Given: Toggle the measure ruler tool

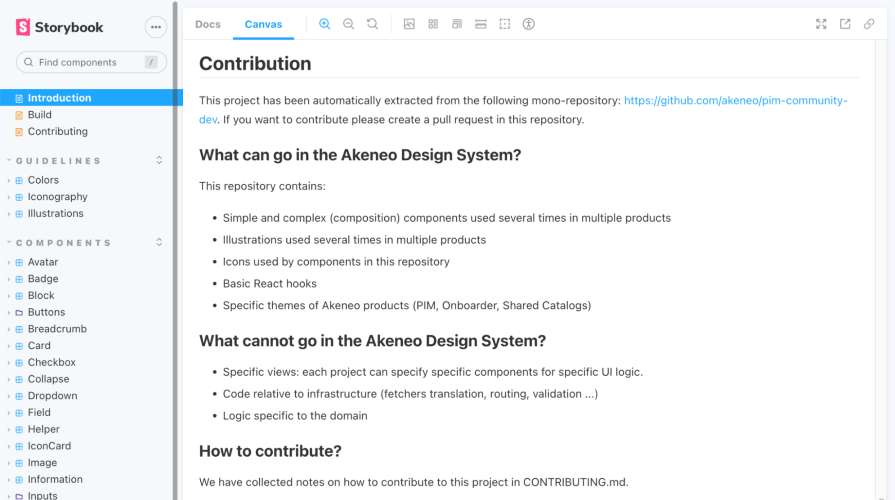Looking at the screenshot, I should (481, 24).
